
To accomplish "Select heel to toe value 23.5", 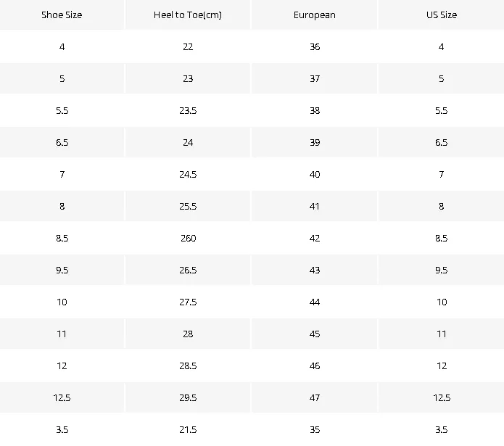I will coord(188,110).
